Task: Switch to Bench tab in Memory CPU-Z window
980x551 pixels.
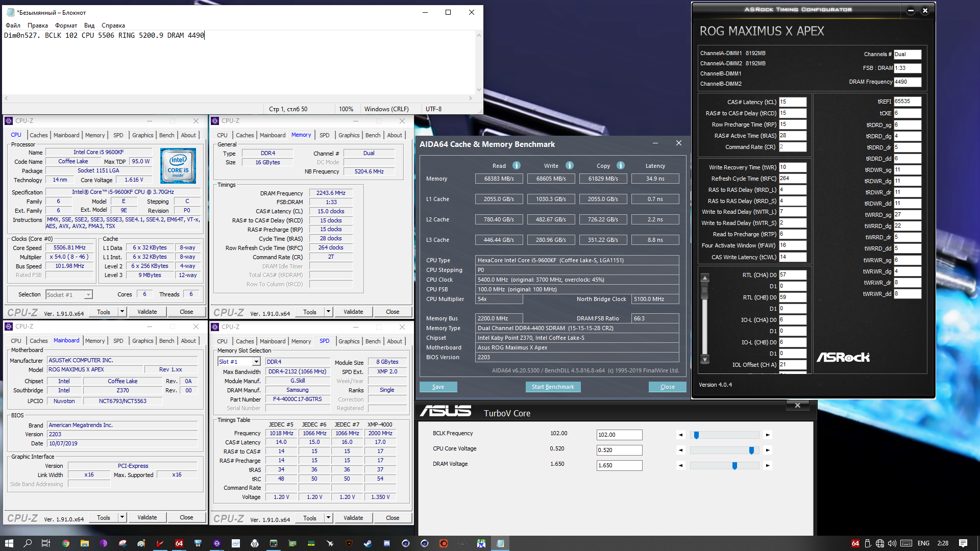Action: pyautogui.click(x=373, y=135)
